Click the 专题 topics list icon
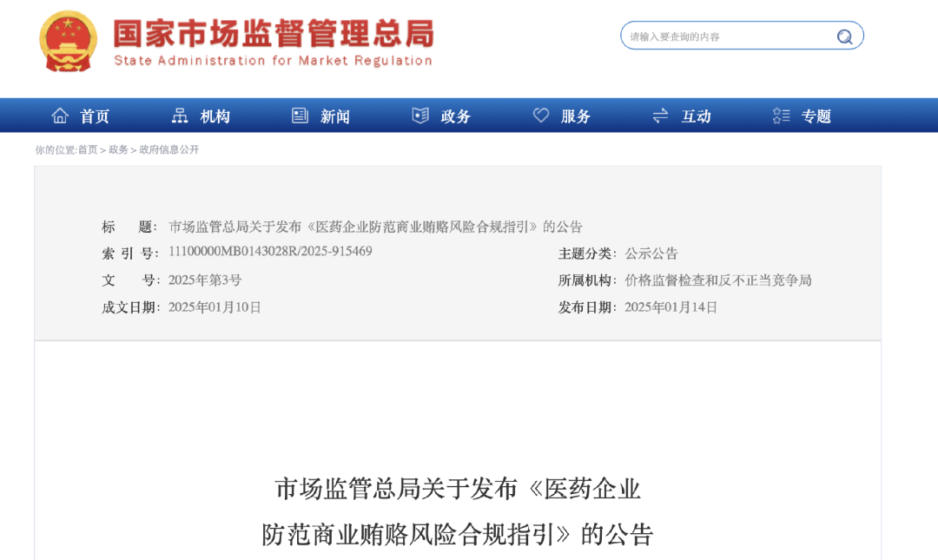The height and width of the screenshot is (560, 938). [780, 115]
